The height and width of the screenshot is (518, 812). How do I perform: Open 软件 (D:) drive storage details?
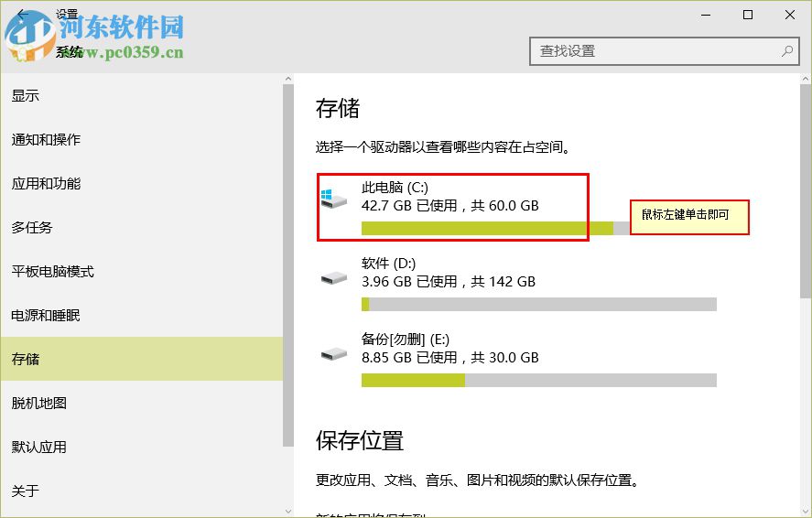[516, 285]
